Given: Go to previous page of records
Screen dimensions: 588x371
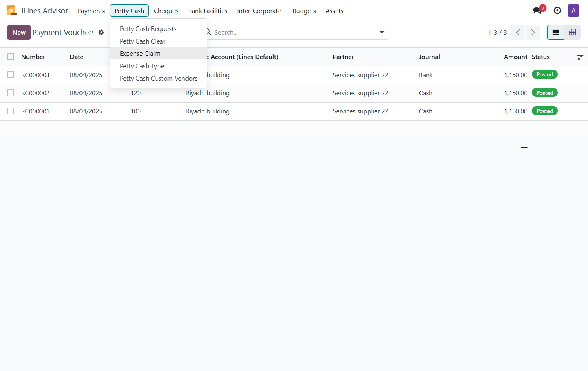Looking at the screenshot, I should (518, 32).
